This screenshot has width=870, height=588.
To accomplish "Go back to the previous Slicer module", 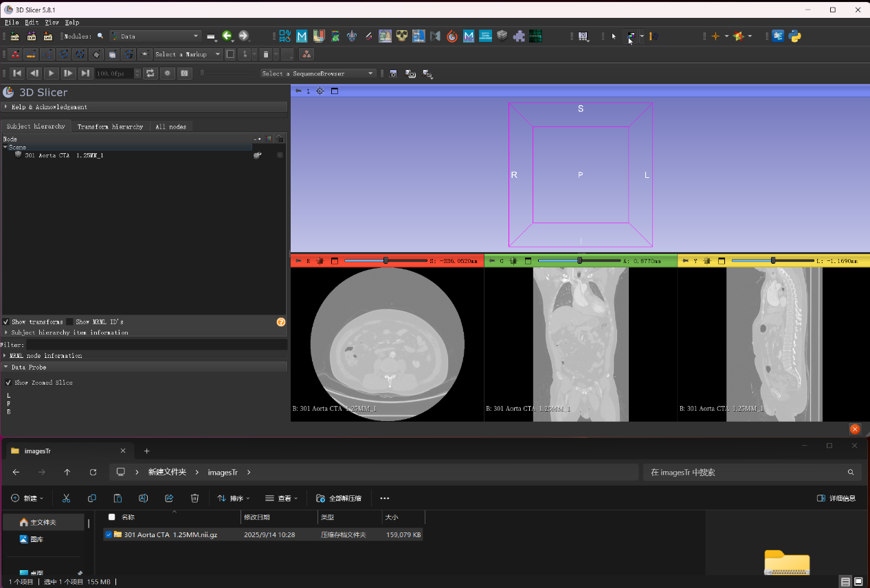I will [227, 36].
